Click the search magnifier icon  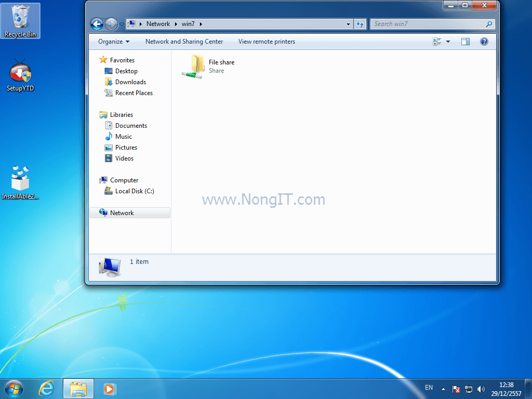click(x=489, y=24)
